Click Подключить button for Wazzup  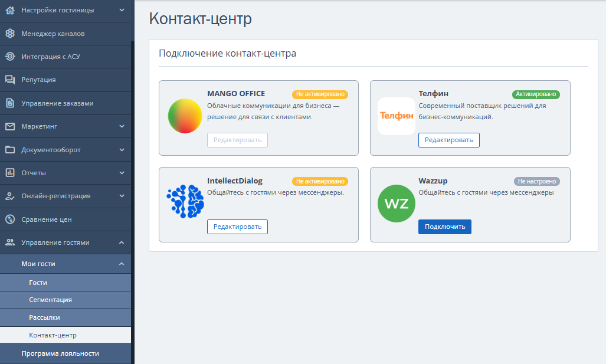[x=445, y=227]
